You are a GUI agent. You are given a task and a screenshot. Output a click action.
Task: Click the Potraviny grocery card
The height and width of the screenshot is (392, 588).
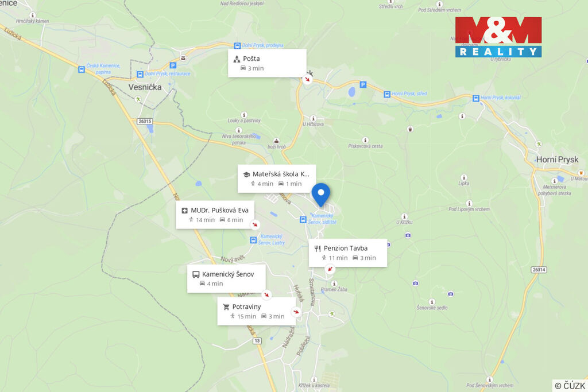(x=257, y=311)
